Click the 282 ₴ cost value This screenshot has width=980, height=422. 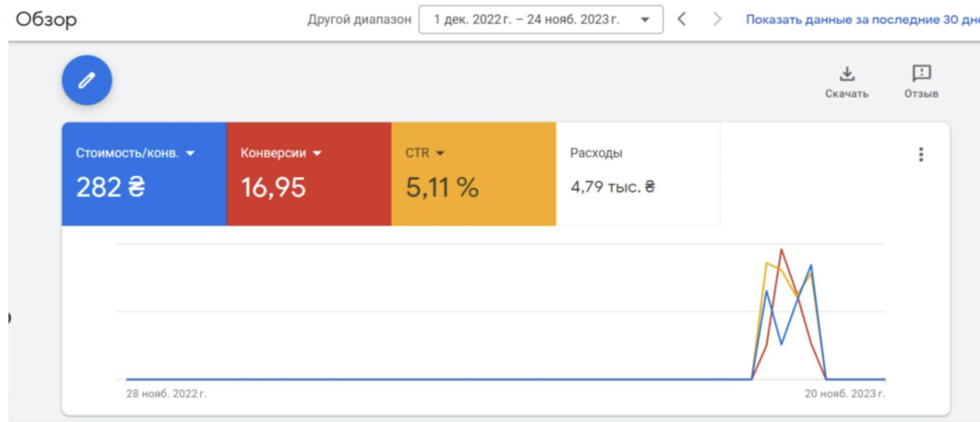click(111, 187)
